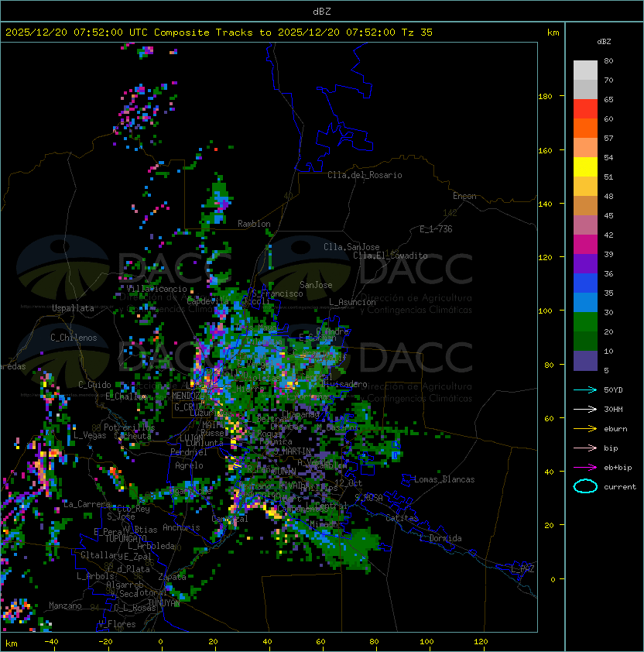Click the 'Potrerillos' map label

click(129, 427)
